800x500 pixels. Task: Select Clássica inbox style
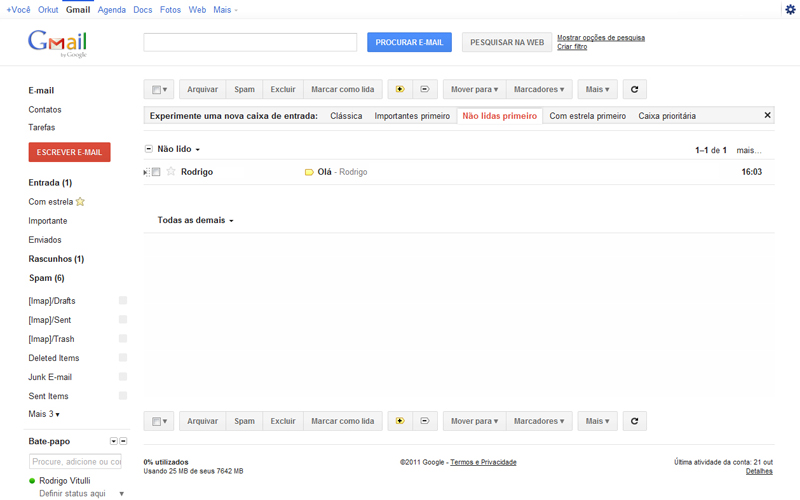click(346, 116)
